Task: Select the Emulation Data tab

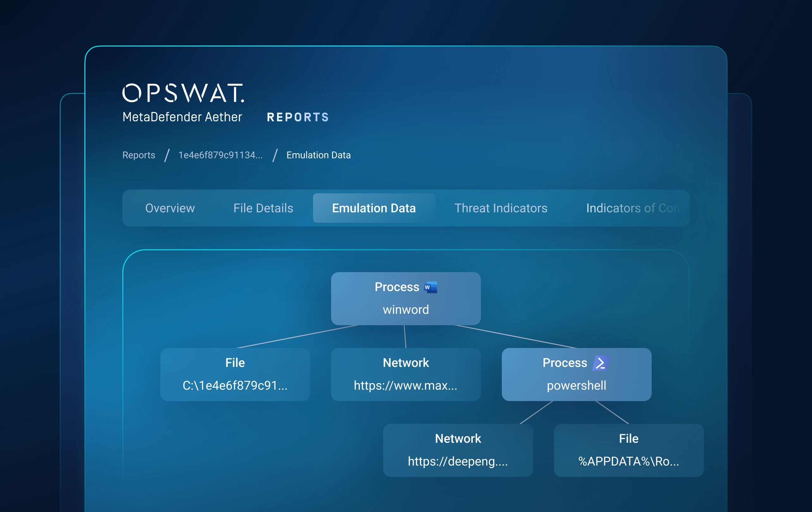Action: [374, 208]
